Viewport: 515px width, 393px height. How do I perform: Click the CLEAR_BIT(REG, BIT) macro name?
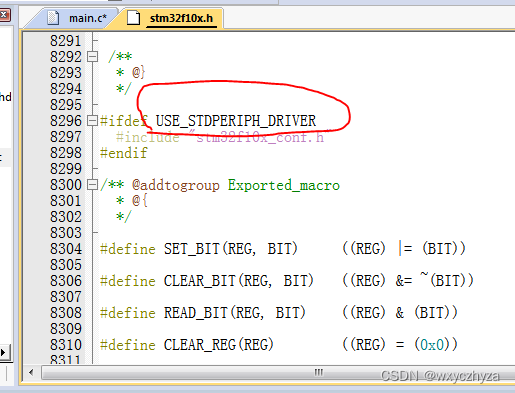pos(239,281)
